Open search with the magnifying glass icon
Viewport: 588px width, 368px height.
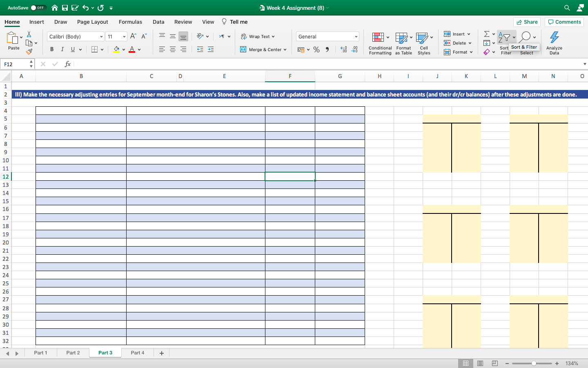pyautogui.click(x=567, y=8)
